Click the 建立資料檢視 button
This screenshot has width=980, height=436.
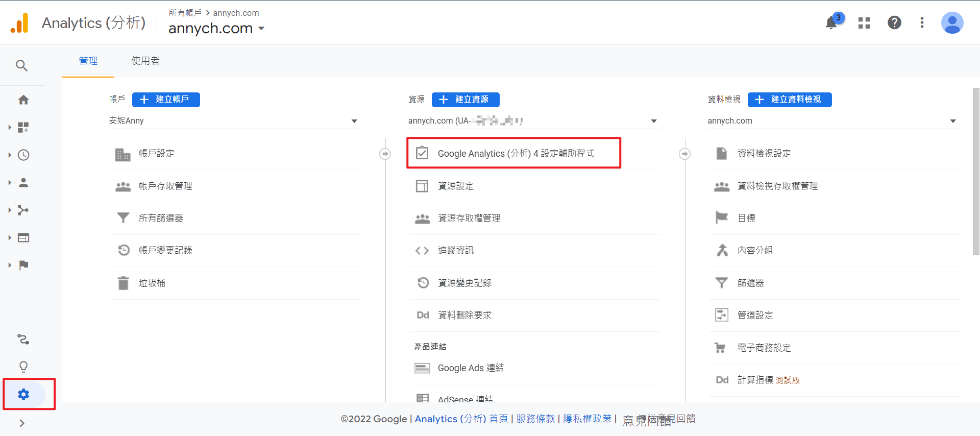(790, 100)
